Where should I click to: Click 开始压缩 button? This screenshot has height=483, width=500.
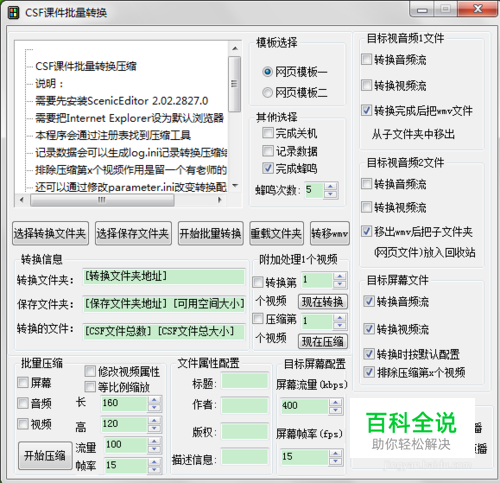point(45,456)
